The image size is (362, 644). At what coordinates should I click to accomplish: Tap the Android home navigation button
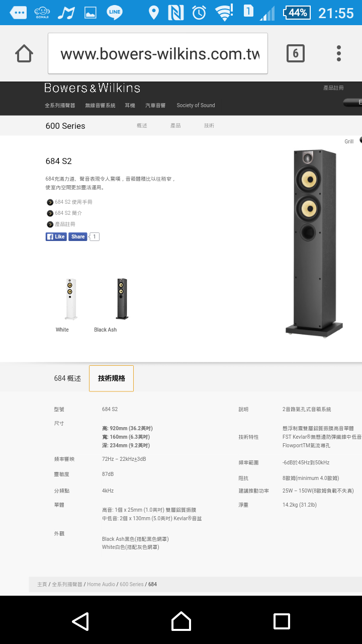tap(181, 621)
